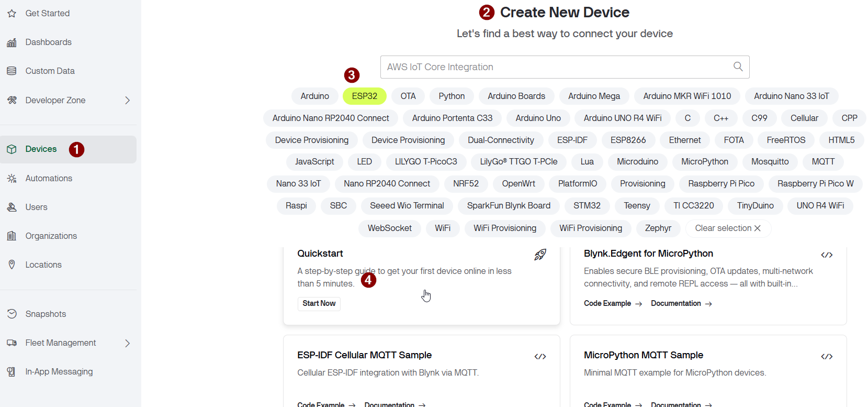Click the Custom Data database icon
This screenshot has width=868, height=407.
12,71
